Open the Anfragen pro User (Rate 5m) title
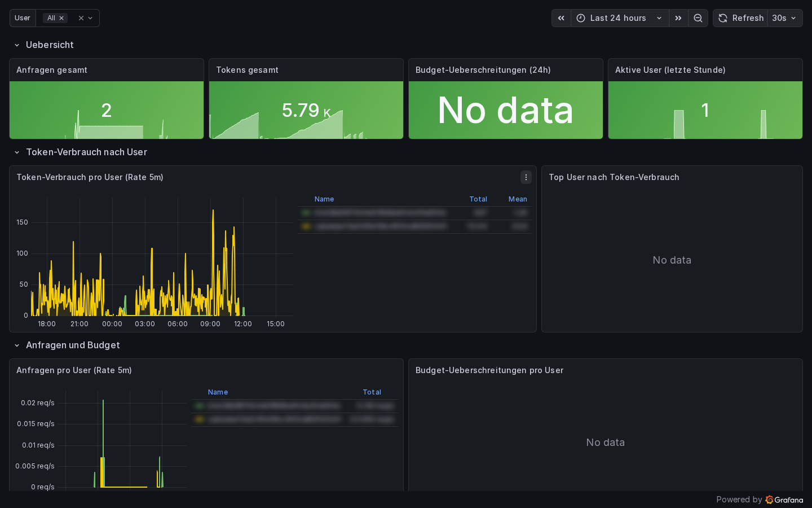 74,370
